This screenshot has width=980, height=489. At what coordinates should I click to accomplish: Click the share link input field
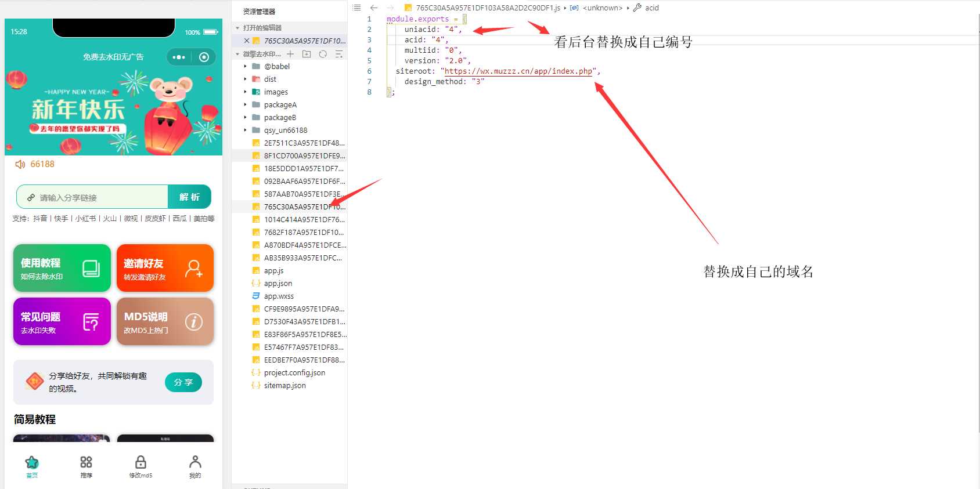tap(99, 197)
